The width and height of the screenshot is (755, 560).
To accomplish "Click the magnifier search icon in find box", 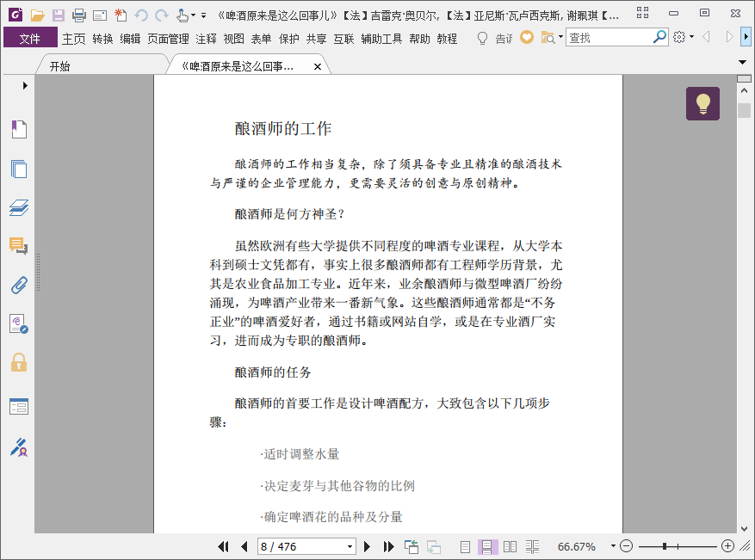I will [659, 37].
